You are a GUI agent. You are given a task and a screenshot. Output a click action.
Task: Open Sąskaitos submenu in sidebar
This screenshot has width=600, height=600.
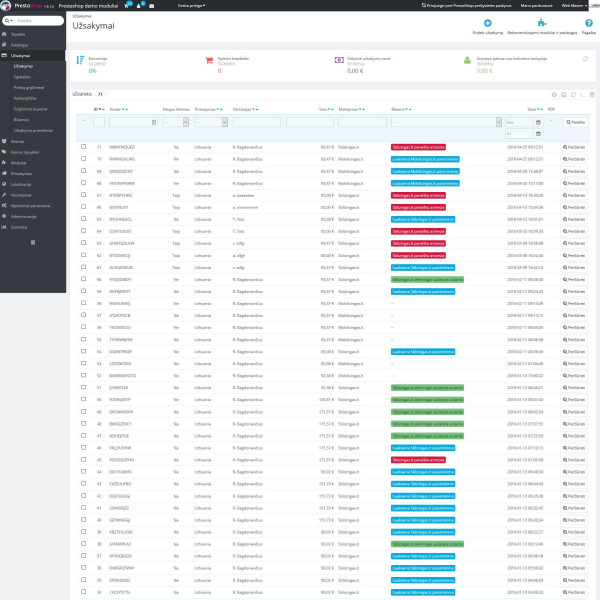22,76
